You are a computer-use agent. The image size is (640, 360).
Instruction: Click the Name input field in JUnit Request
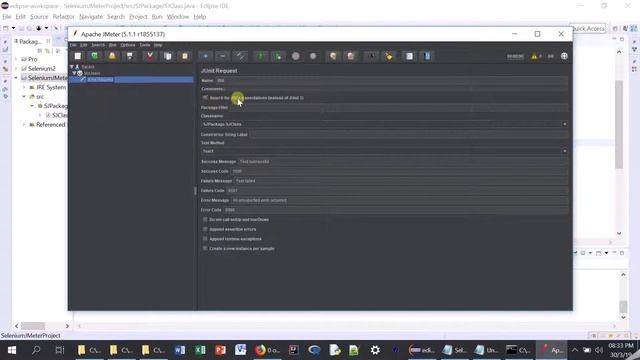pos(392,81)
